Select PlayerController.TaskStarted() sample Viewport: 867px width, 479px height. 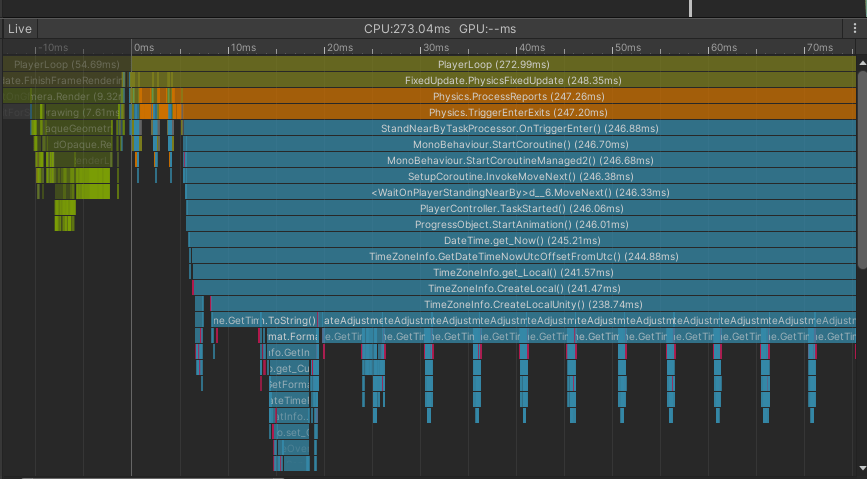(x=521, y=209)
